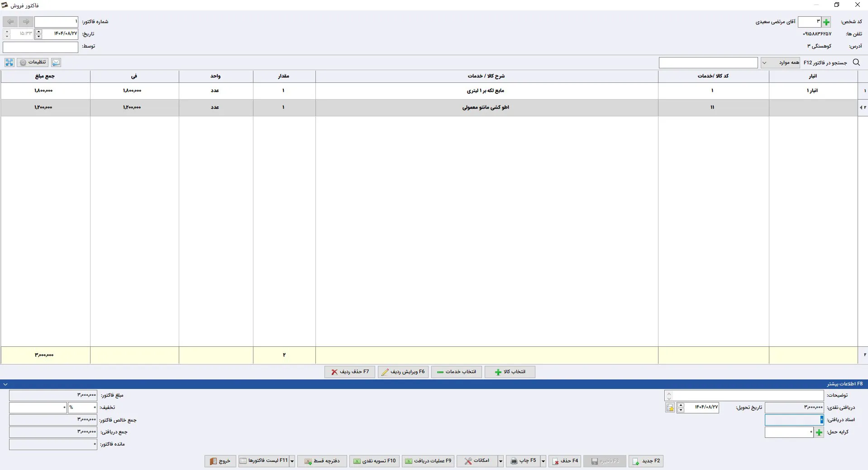868x470 pixels.
Task: Click F7 حذف ردیف button
Action: (349, 372)
